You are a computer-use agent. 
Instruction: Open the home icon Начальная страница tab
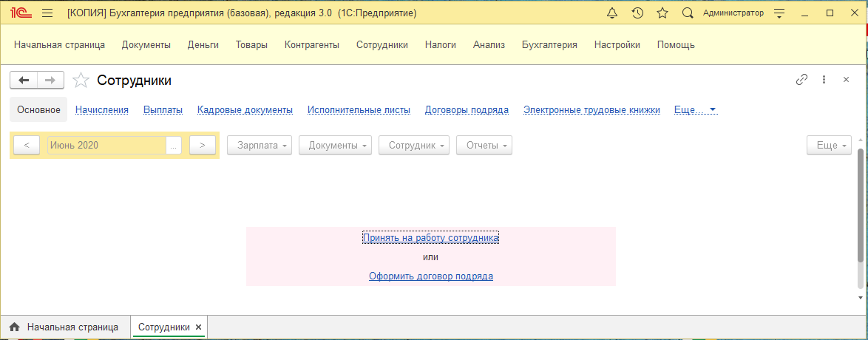click(64, 327)
